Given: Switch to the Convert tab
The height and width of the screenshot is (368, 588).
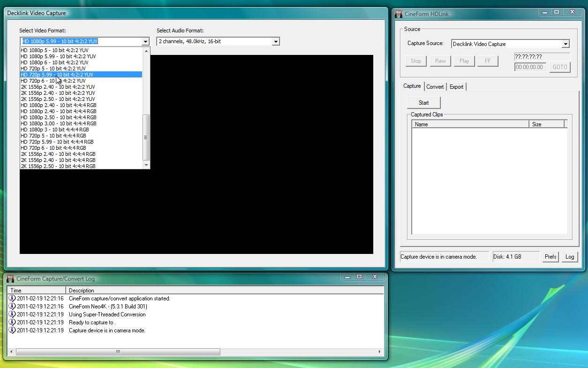Looking at the screenshot, I should 435,87.
